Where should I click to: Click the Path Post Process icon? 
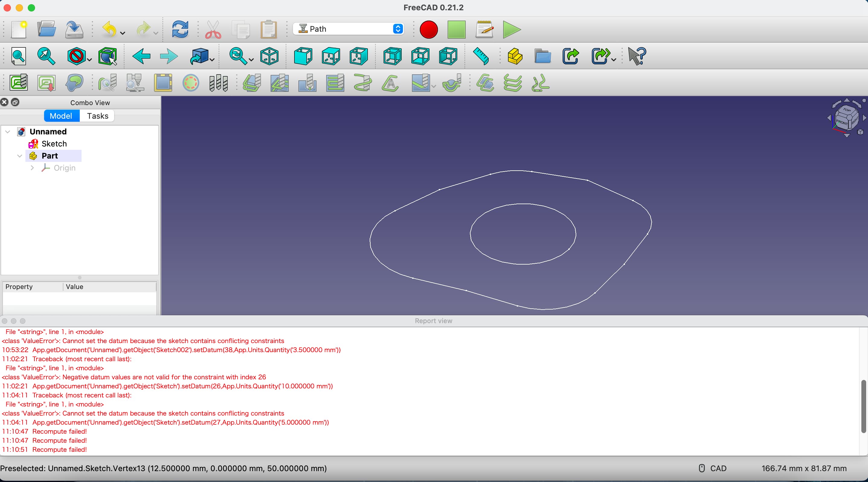tap(47, 83)
